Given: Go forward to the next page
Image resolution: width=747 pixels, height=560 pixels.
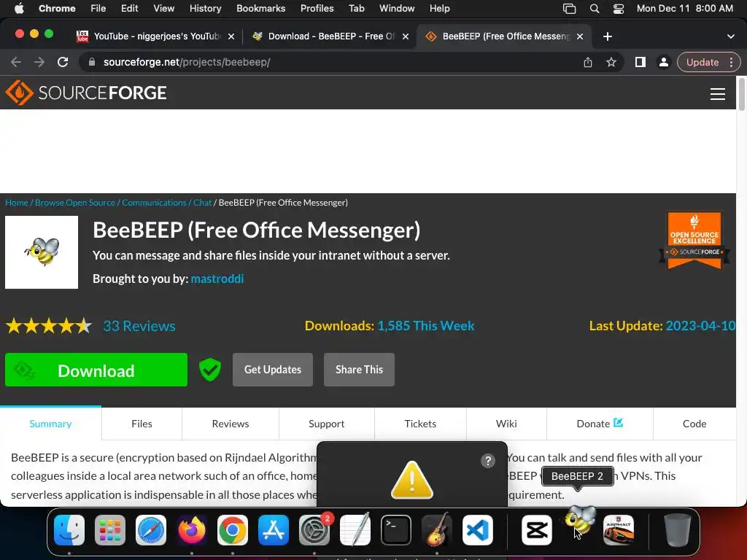Looking at the screenshot, I should pyautogui.click(x=39, y=62).
